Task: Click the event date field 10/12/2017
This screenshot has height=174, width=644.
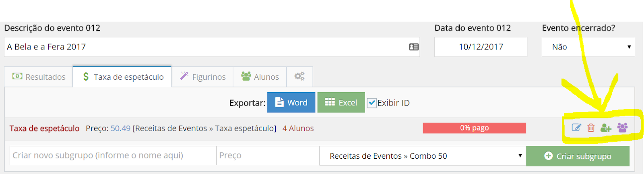Action: (481, 47)
